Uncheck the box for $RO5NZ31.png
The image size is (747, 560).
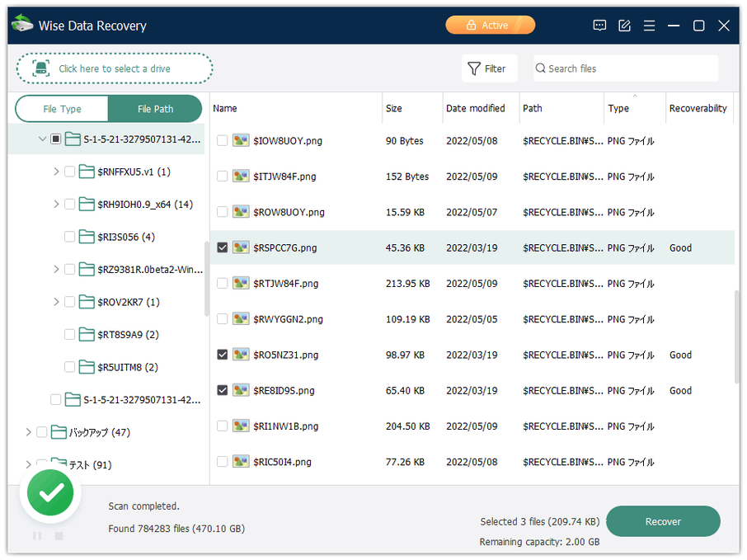(x=222, y=355)
